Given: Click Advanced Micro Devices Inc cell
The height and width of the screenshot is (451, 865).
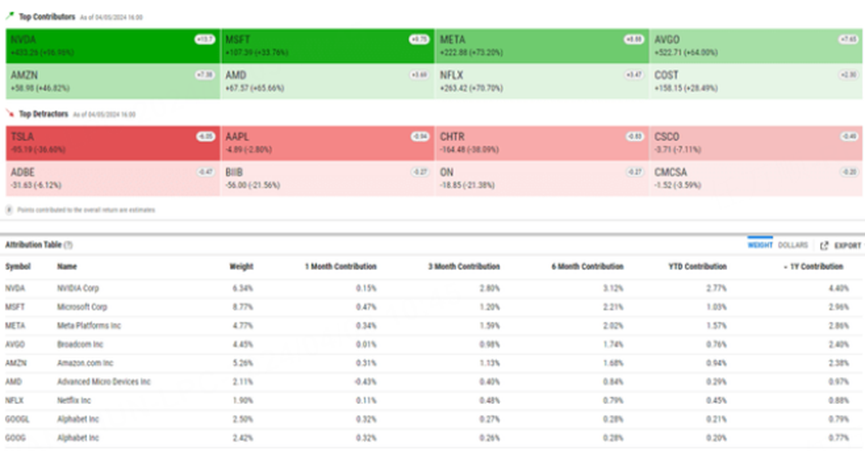Looking at the screenshot, I should tap(104, 382).
